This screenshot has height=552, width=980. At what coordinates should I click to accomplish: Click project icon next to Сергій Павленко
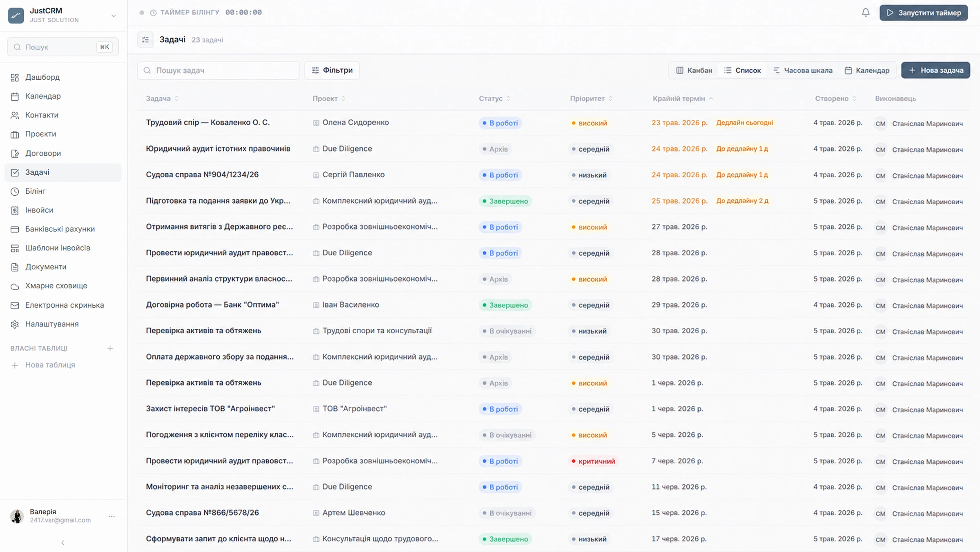tap(316, 175)
